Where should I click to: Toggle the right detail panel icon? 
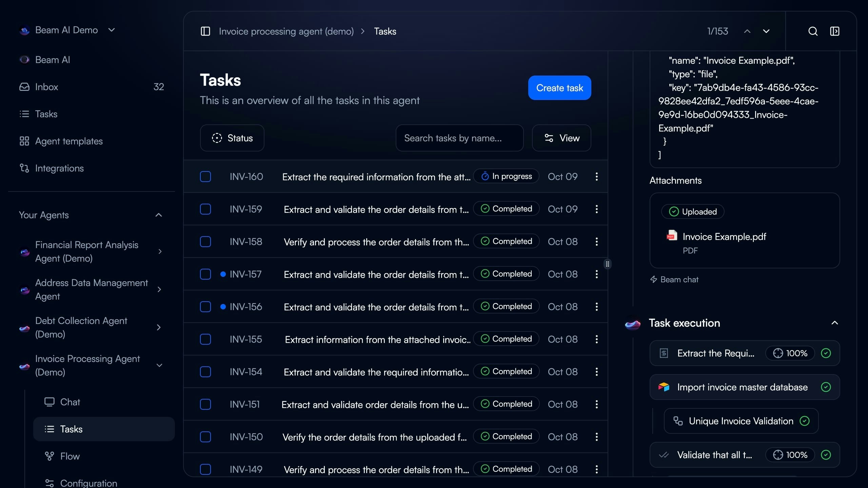(834, 31)
